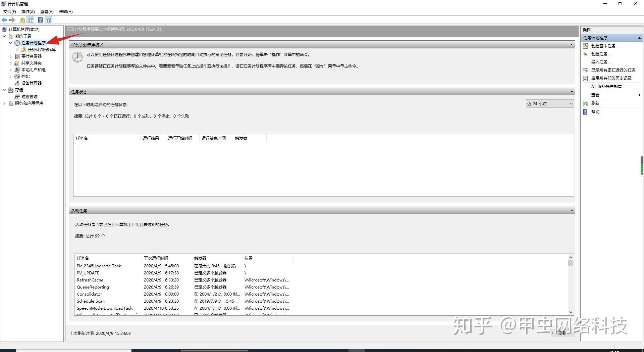Expand the 任务计划程序库 tree node
The height and width of the screenshot is (352, 644).
[17, 50]
